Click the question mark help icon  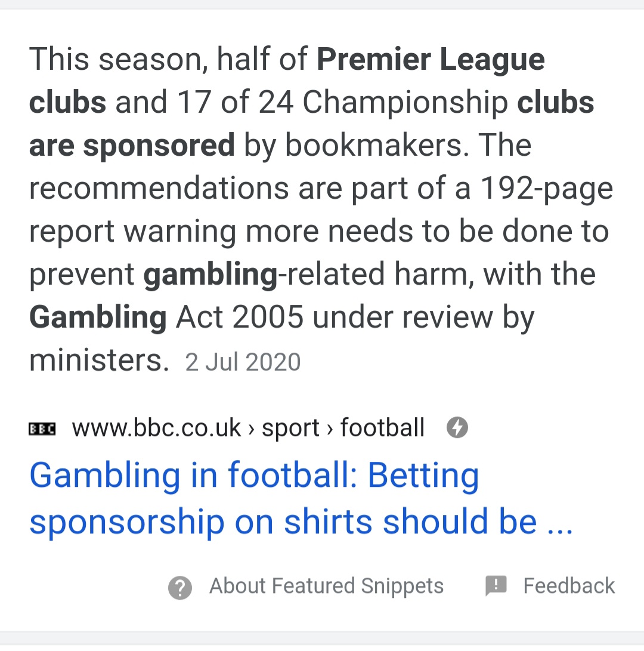[x=179, y=588]
